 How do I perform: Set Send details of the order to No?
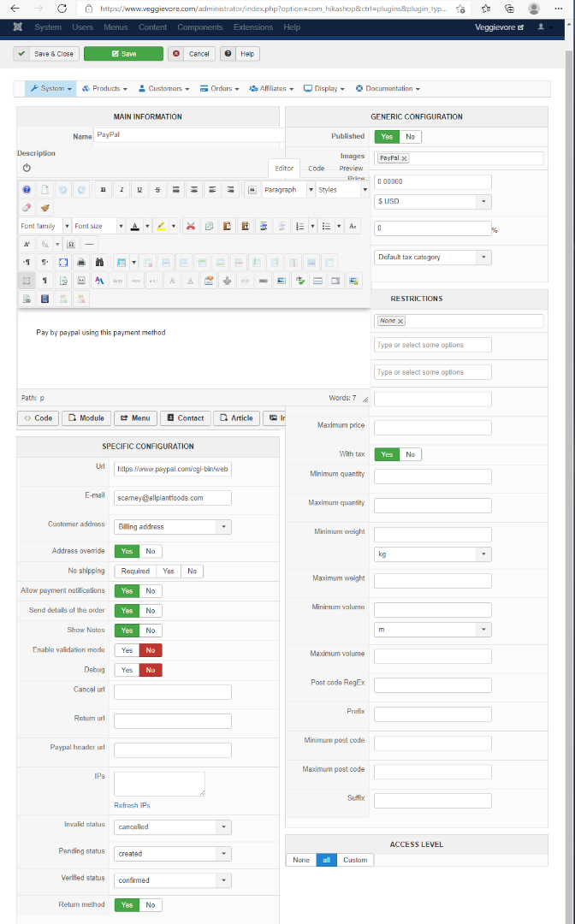151,611
